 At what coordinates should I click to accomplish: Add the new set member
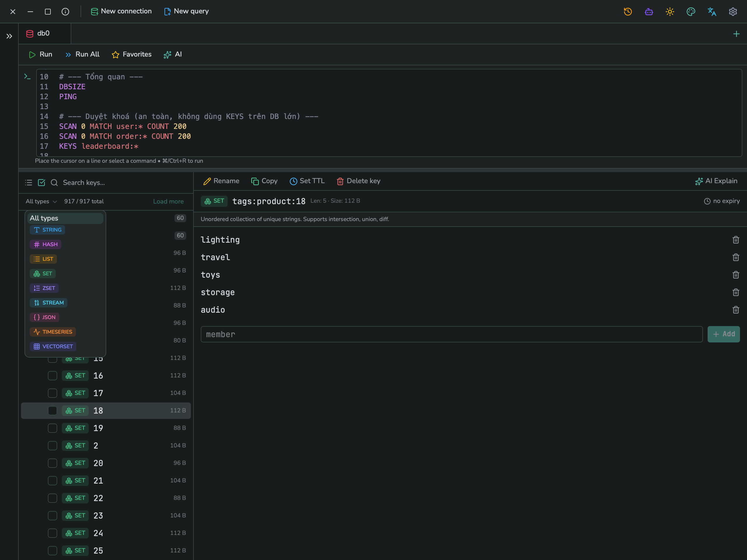[x=723, y=334]
